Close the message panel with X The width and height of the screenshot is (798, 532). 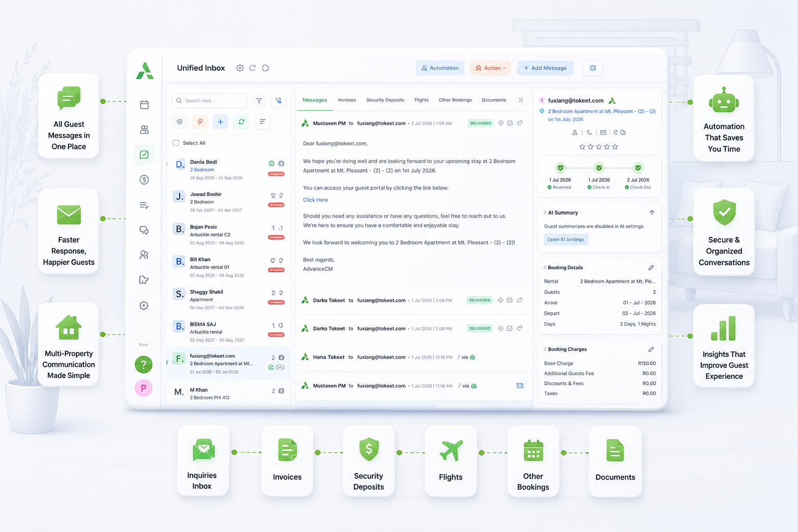[521, 100]
